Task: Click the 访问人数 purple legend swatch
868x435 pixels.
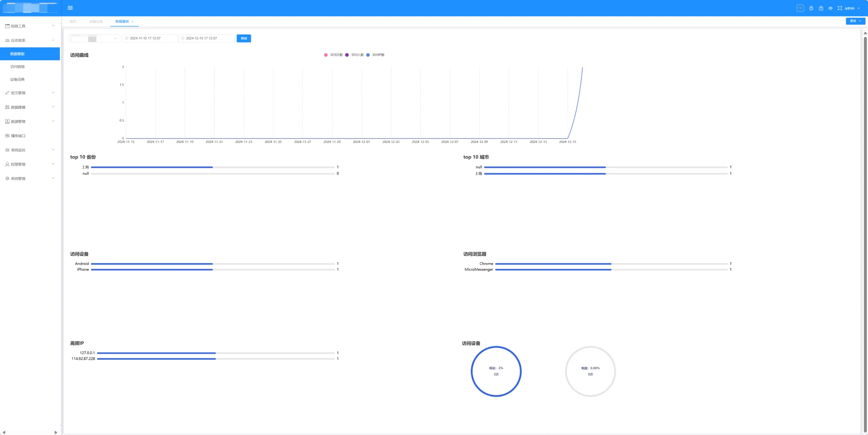Action: (x=347, y=55)
